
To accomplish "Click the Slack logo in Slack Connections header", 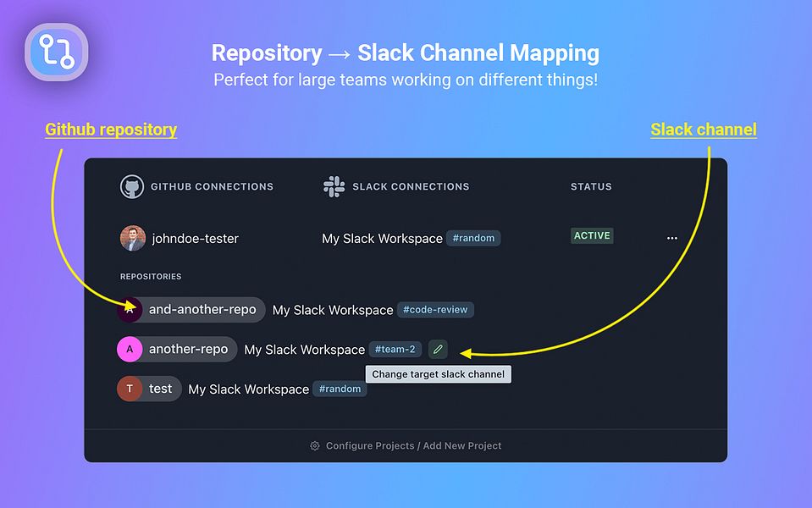I will 334,186.
